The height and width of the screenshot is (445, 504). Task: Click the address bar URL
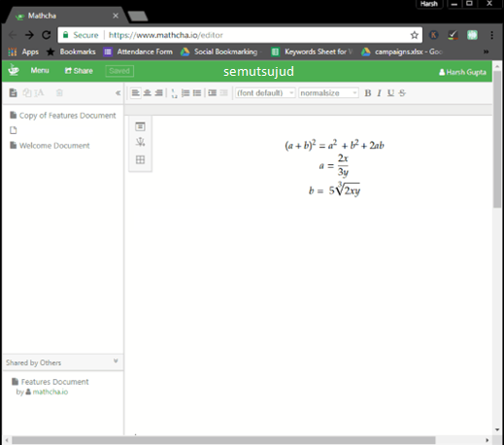[166, 35]
